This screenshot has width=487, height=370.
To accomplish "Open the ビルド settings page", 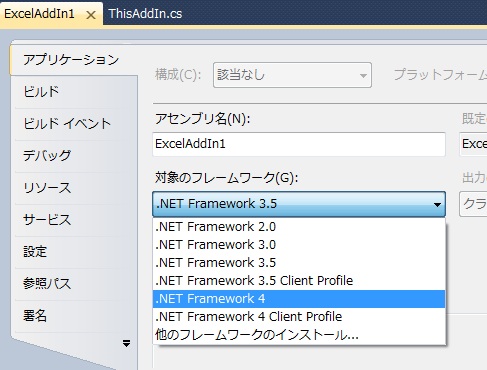I will click(41, 92).
